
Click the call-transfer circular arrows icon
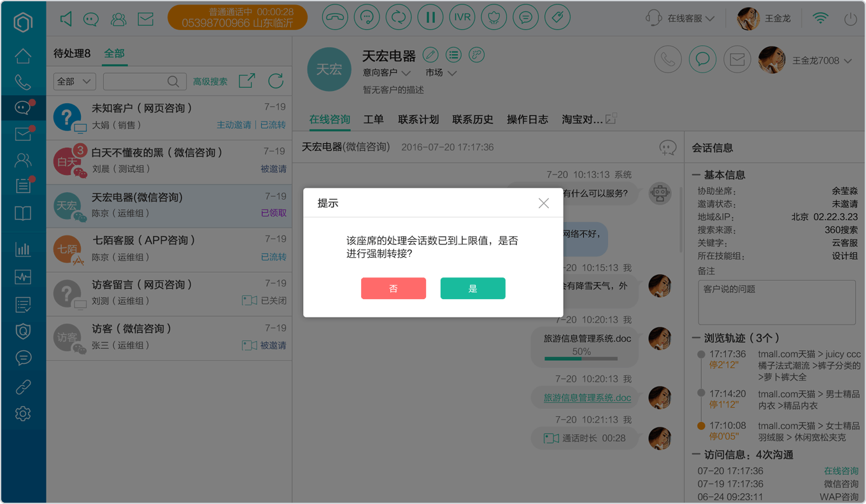(x=399, y=18)
